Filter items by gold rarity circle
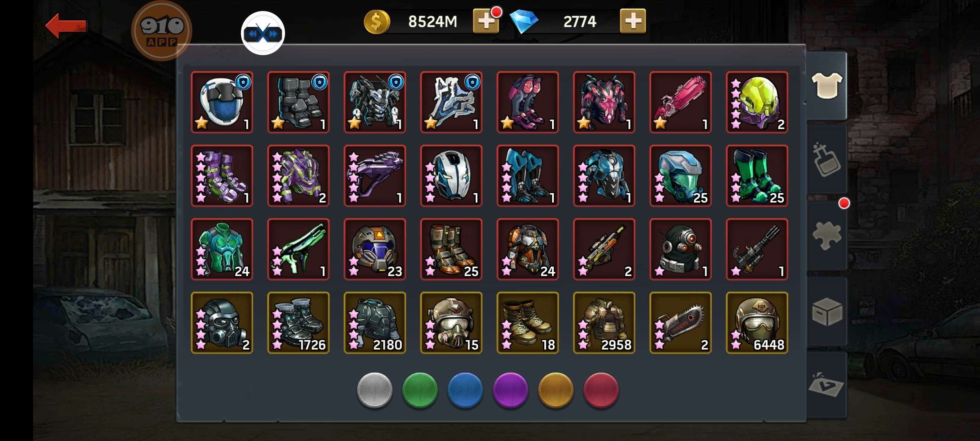 coord(556,390)
